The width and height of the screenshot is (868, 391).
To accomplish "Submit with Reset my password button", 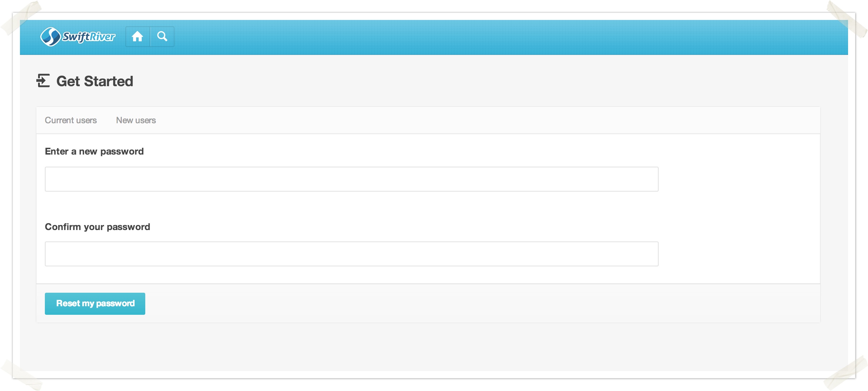I will (x=95, y=304).
